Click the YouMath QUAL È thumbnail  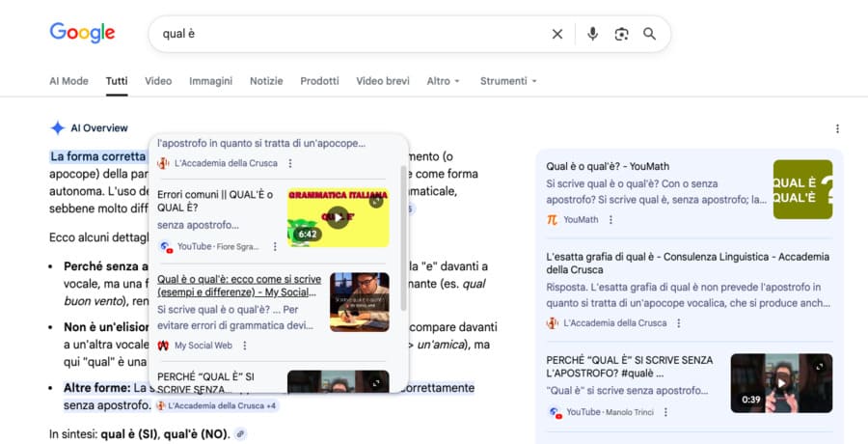(x=802, y=189)
